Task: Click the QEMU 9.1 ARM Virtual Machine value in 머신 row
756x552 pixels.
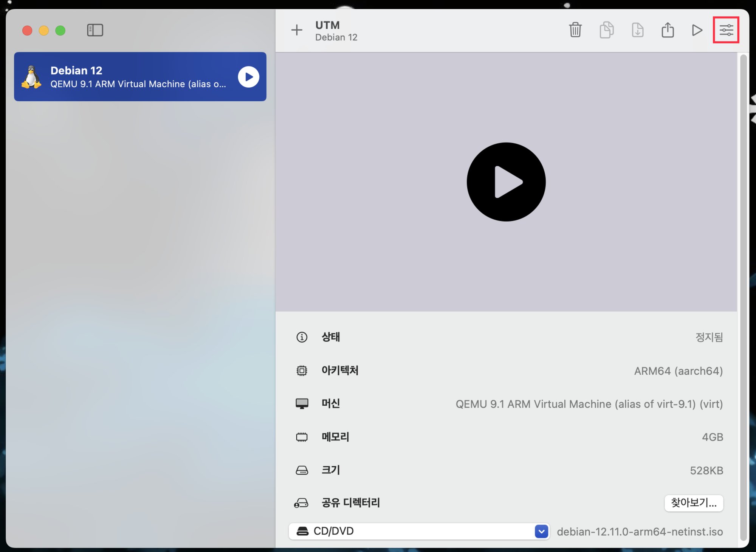Action: [589, 404]
